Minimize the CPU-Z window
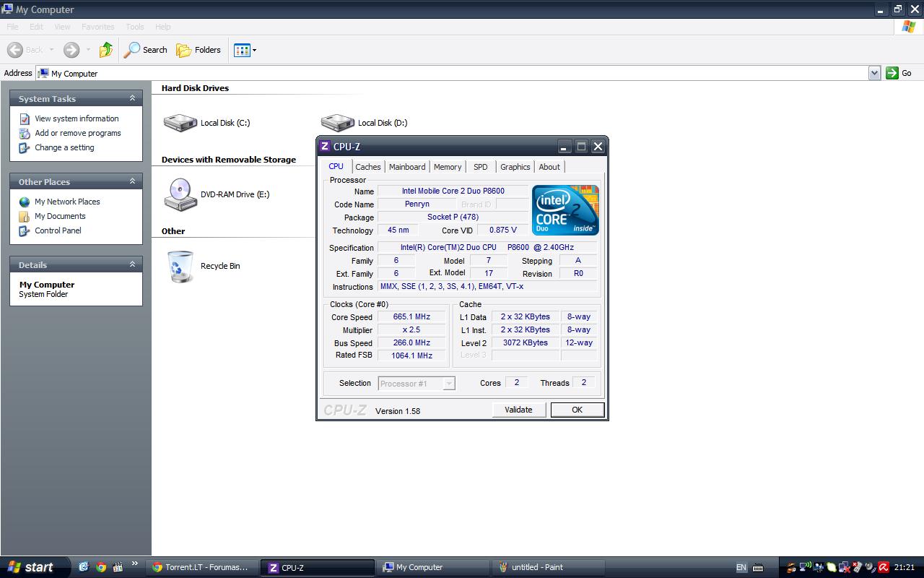This screenshot has height=578, width=924. pyautogui.click(x=565, y=147)
